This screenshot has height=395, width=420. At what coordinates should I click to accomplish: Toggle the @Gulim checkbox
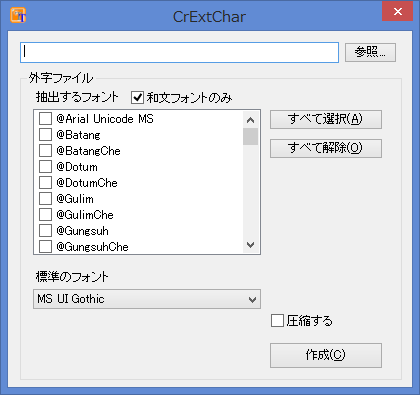[x=46, y=198]
